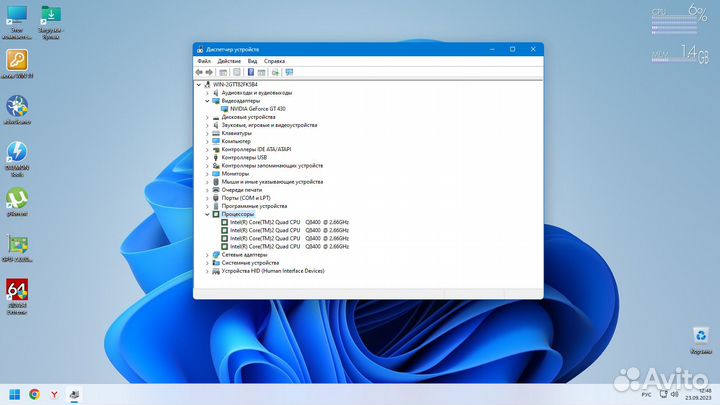
Task: Toggle the console tree toolbar icon
Action: coord(223,72)
